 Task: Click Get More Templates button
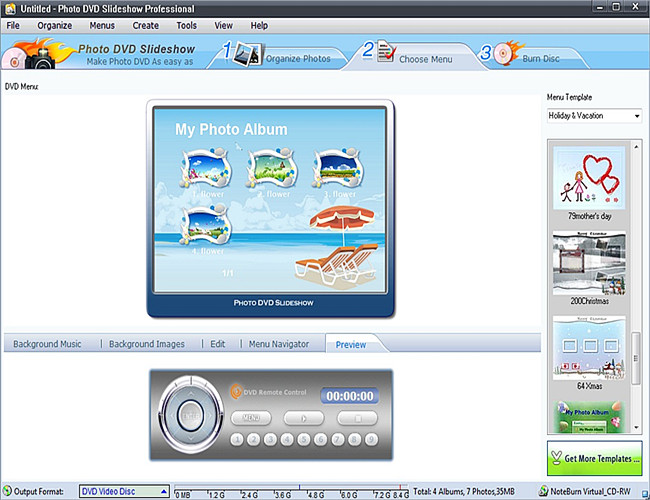[x=594, y=458]
